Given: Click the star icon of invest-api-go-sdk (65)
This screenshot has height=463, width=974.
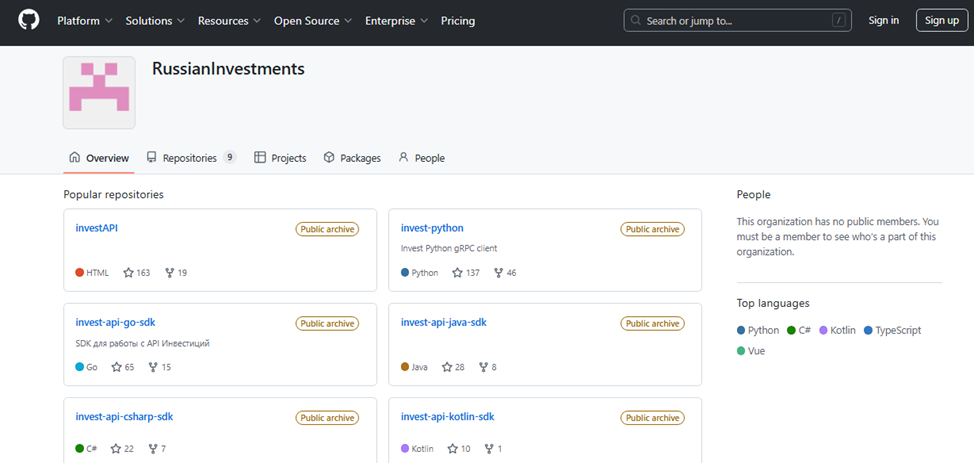Looking at the screenshot, I should [116, 367].
